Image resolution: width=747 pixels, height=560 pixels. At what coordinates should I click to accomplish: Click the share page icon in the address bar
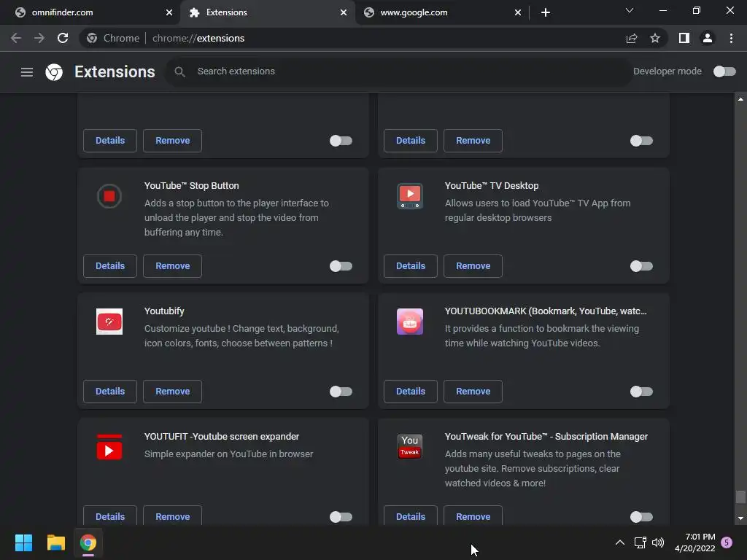[632, 38]
